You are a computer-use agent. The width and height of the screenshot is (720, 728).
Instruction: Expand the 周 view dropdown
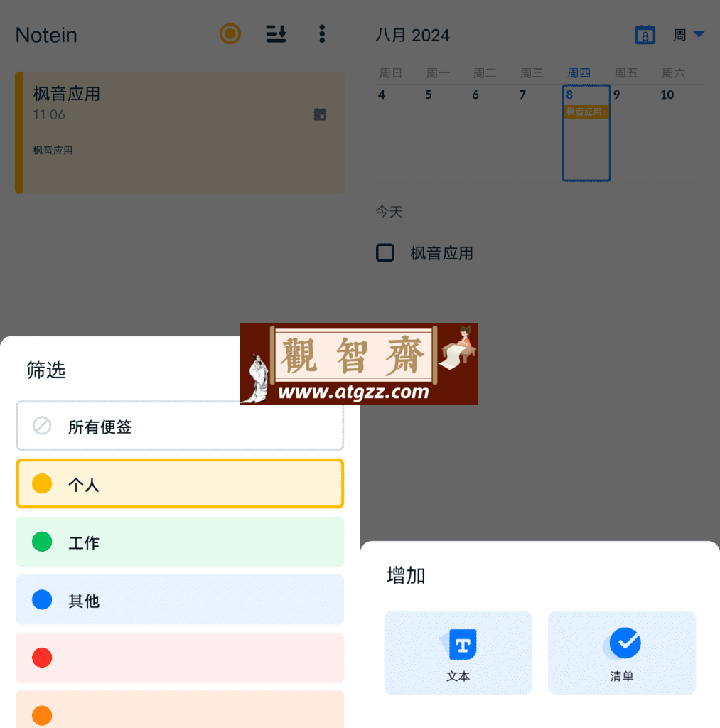tap(689, 35)
